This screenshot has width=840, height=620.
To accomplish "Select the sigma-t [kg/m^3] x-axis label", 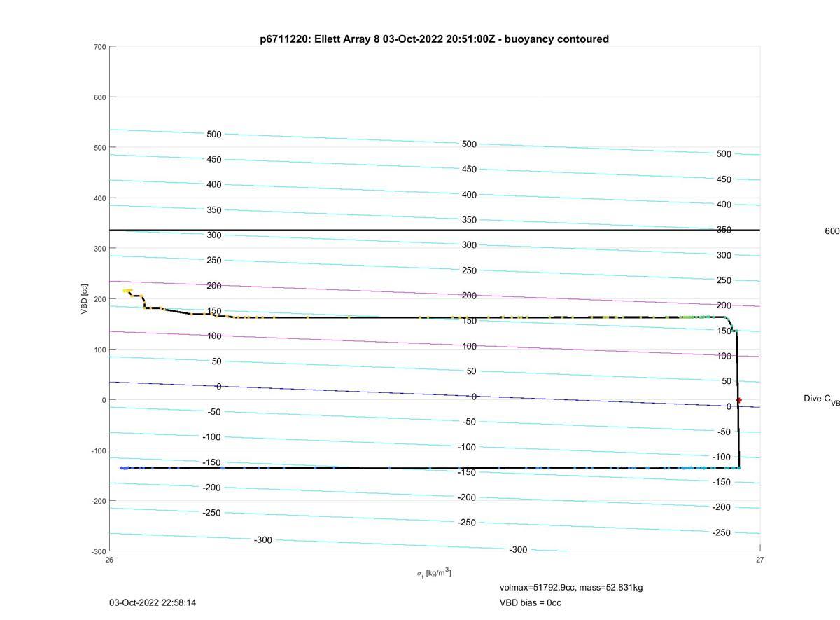I will (434, 574).
